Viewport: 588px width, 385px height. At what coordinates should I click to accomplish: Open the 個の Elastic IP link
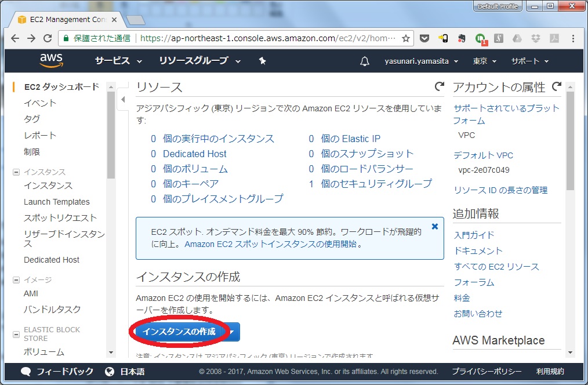(350, 139)
